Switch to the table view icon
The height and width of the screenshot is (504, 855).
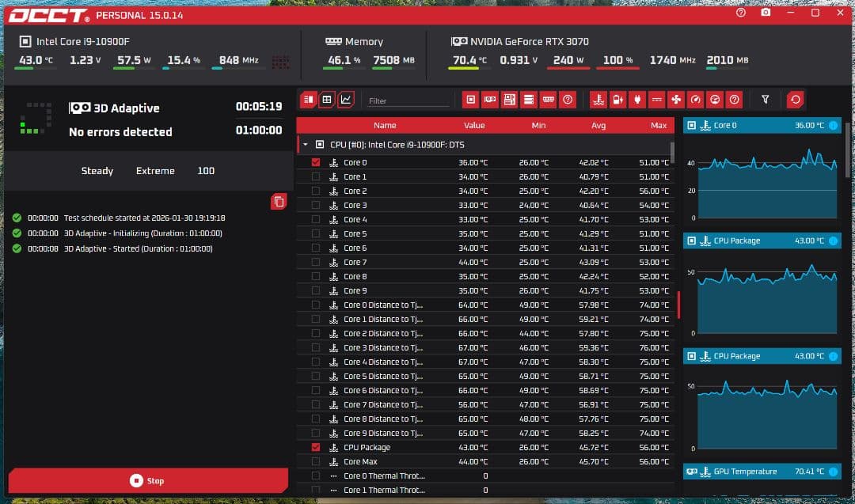[x=326, y=100]
